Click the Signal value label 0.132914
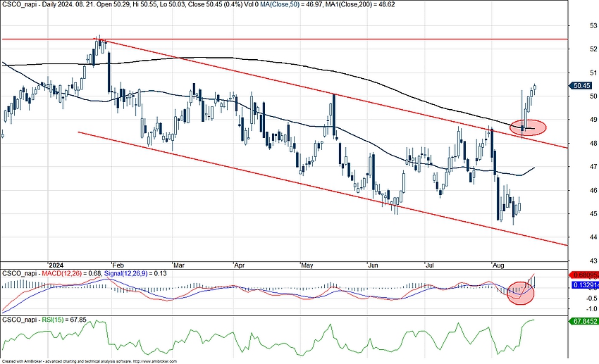Viewport: 599px width, 364px height. [x=585, y=285]
